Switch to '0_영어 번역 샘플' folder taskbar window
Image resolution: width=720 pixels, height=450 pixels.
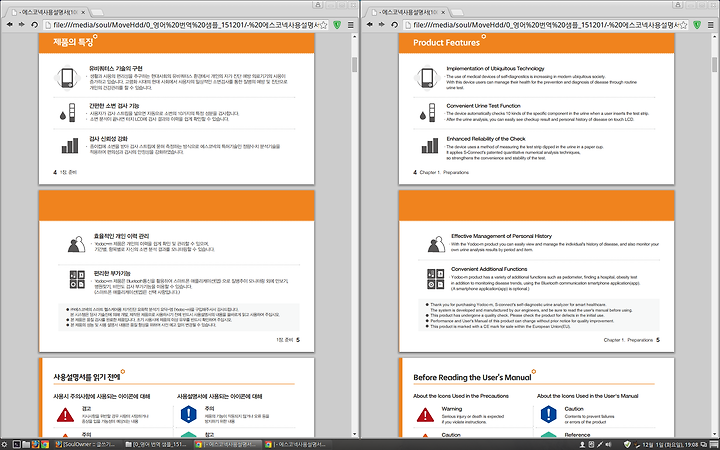tap(157, 444)
